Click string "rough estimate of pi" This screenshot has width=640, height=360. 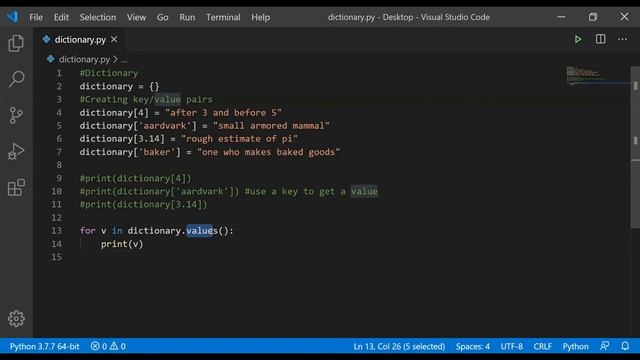pos(239,139)
